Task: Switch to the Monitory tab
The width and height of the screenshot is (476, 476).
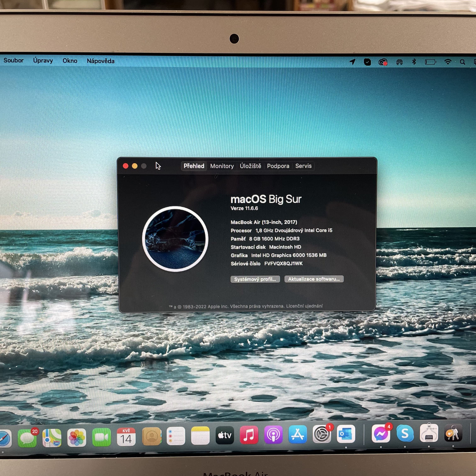Action: tap(222, 166)
